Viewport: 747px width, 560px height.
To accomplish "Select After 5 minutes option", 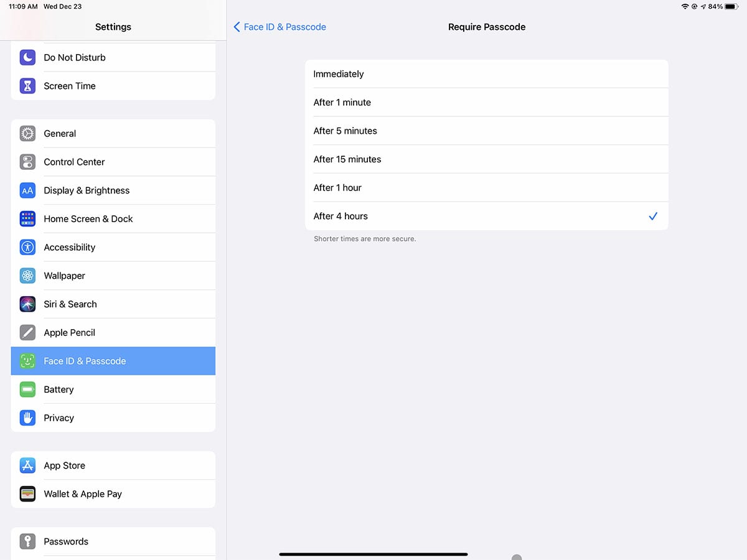I will [x=487, y=131].
